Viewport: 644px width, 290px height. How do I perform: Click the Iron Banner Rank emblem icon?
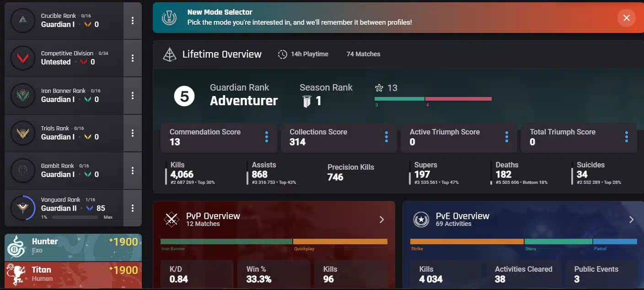(22, 95)
